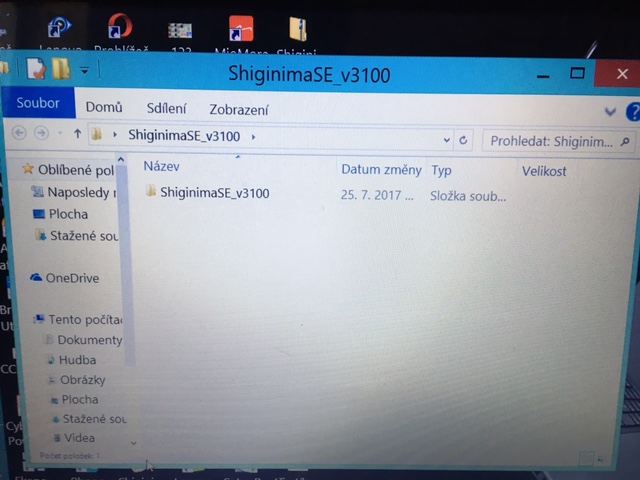
Task: Sort by the Velikost column header
Action: [544, 171]
